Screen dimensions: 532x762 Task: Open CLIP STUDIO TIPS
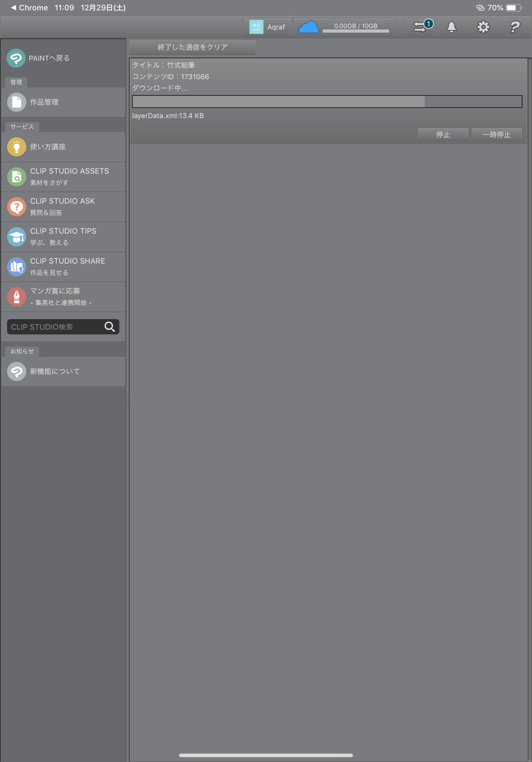tap(63, 237)
